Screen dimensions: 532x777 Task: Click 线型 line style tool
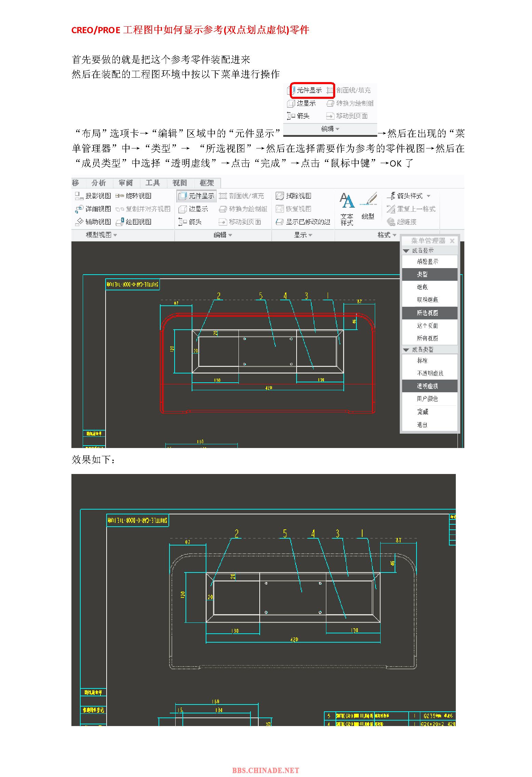[x=368, y=206]
